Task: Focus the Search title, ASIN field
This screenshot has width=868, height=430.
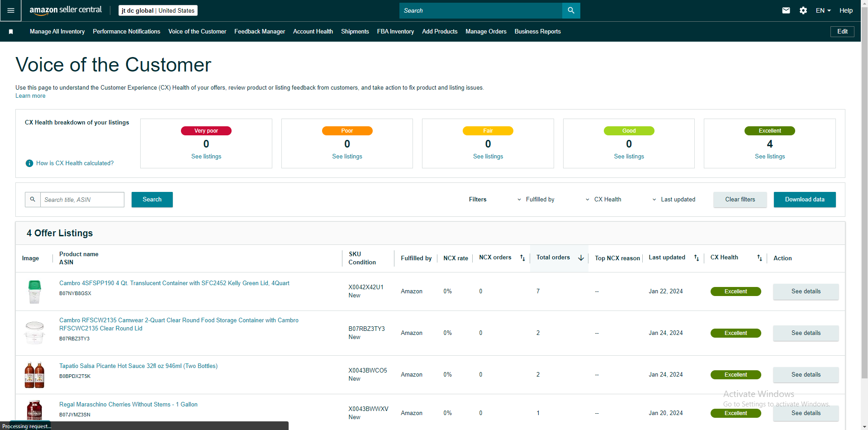Action: tap(82, 200)
